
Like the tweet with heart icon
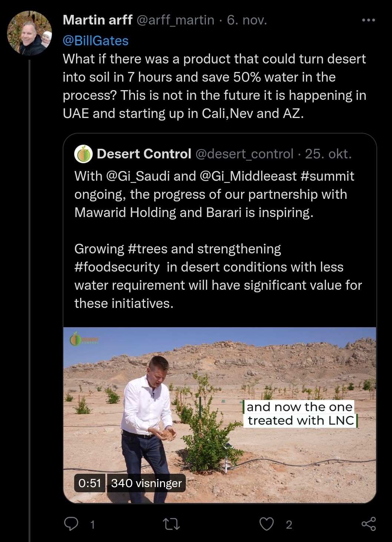pyautogui.click(x=266, y=524)
